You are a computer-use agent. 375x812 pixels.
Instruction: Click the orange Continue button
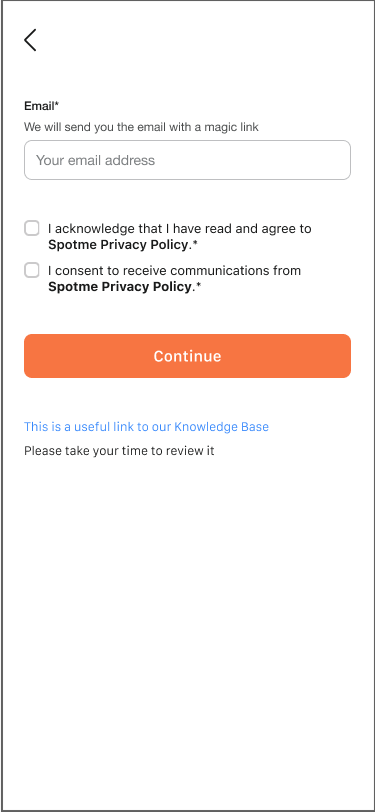pos(187,356)
